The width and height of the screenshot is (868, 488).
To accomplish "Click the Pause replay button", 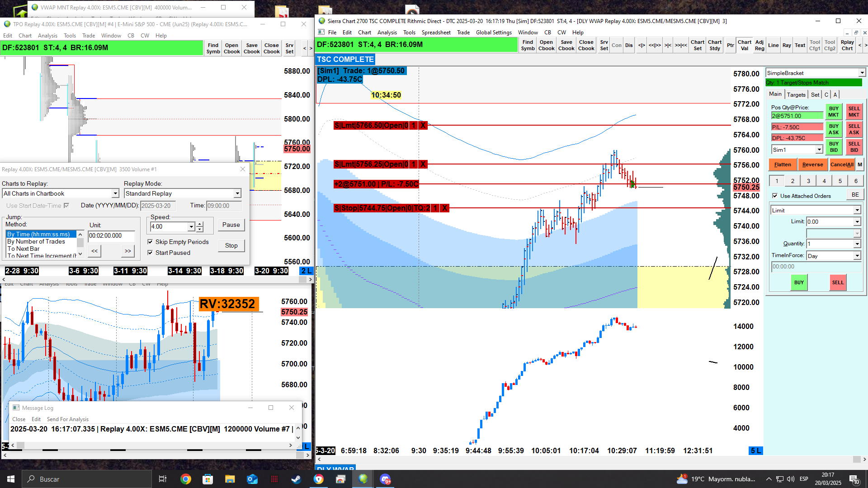I will pos(231,225).
